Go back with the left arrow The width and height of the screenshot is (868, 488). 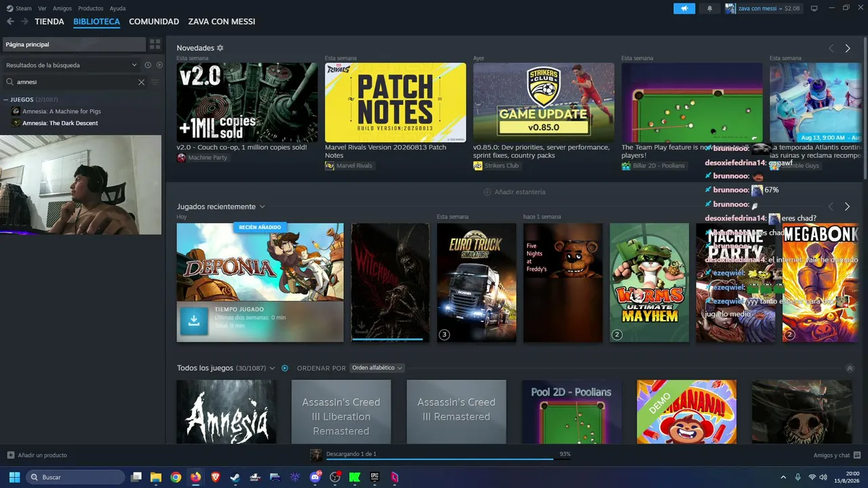[10, 22]
